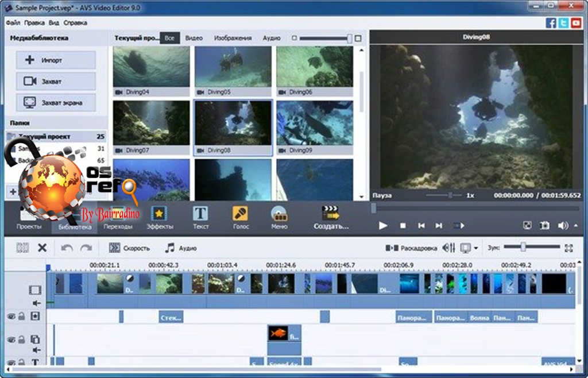Click the Скорость speed button

tap(129, 248)
